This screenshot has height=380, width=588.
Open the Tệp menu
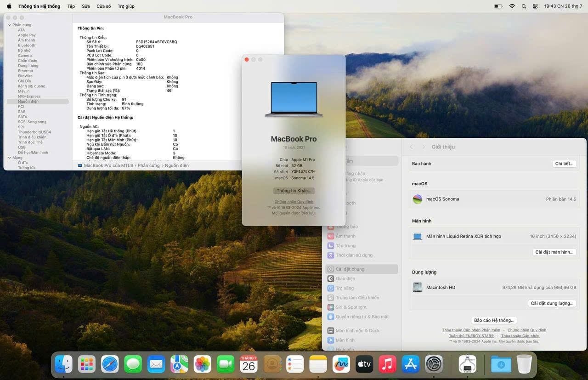[x=71, y=6]
